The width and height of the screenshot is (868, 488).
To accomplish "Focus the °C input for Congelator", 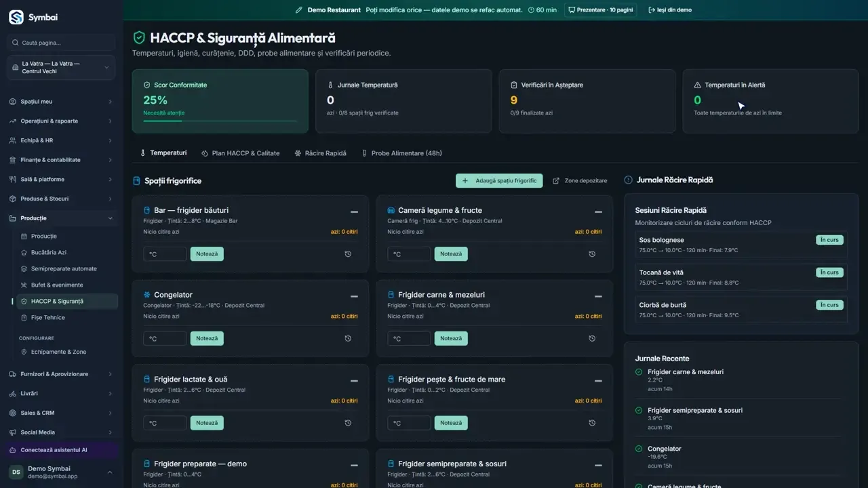I will pyautogui.click(x=165, y=339).
